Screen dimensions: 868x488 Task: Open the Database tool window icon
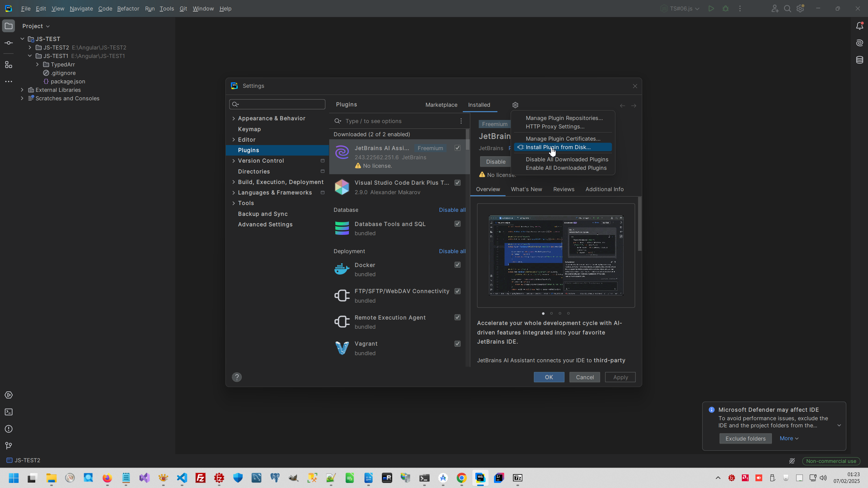point(860,60)
